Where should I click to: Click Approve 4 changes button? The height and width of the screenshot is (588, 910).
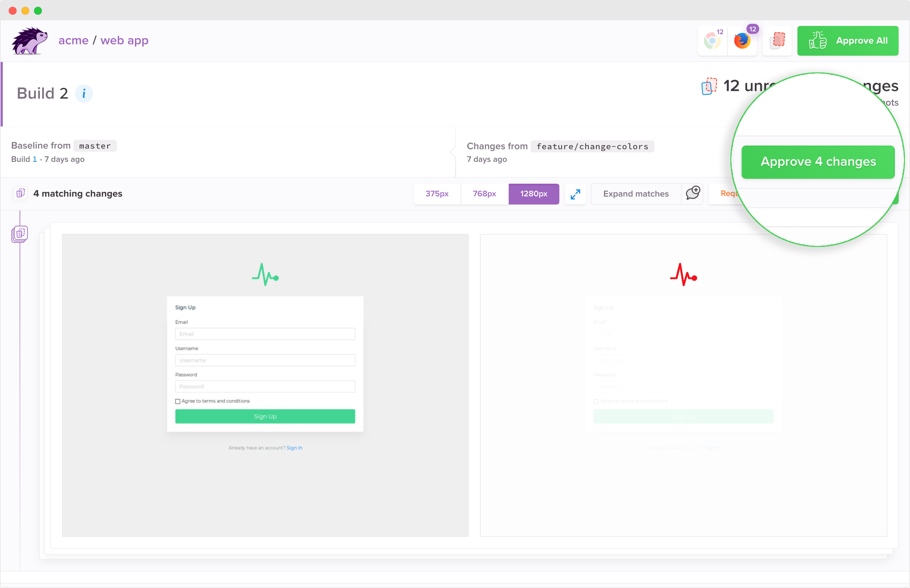coord(818,162)
